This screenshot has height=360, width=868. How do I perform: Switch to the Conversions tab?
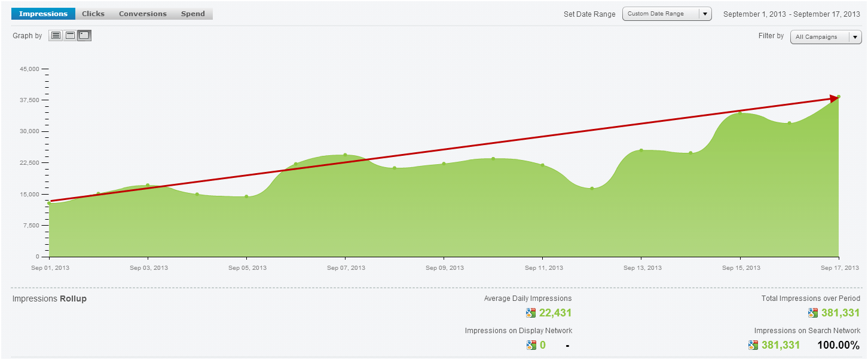(142, 13)
